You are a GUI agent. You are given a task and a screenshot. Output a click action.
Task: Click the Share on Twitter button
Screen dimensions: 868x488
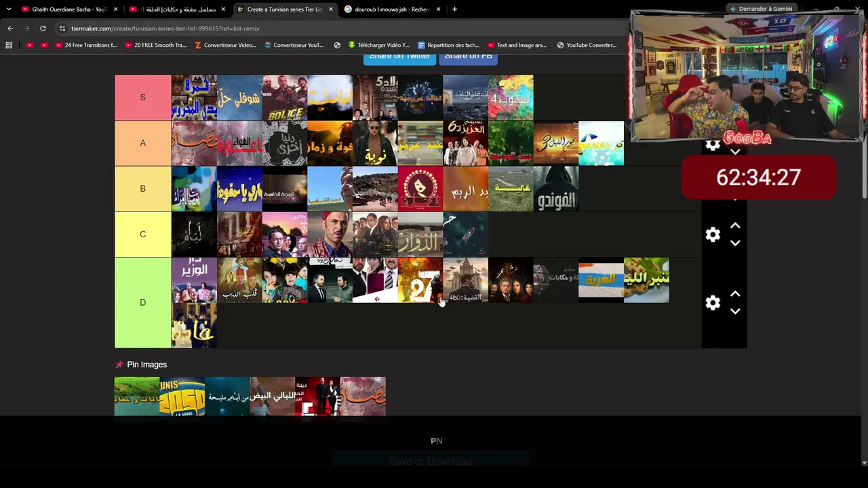pyautogui.click(x=399, y=57)
